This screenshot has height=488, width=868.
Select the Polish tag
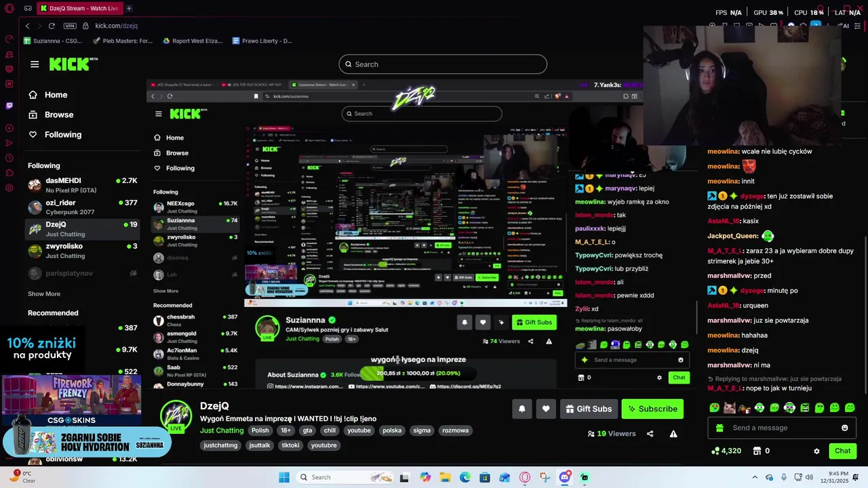[x=260, y=430]
